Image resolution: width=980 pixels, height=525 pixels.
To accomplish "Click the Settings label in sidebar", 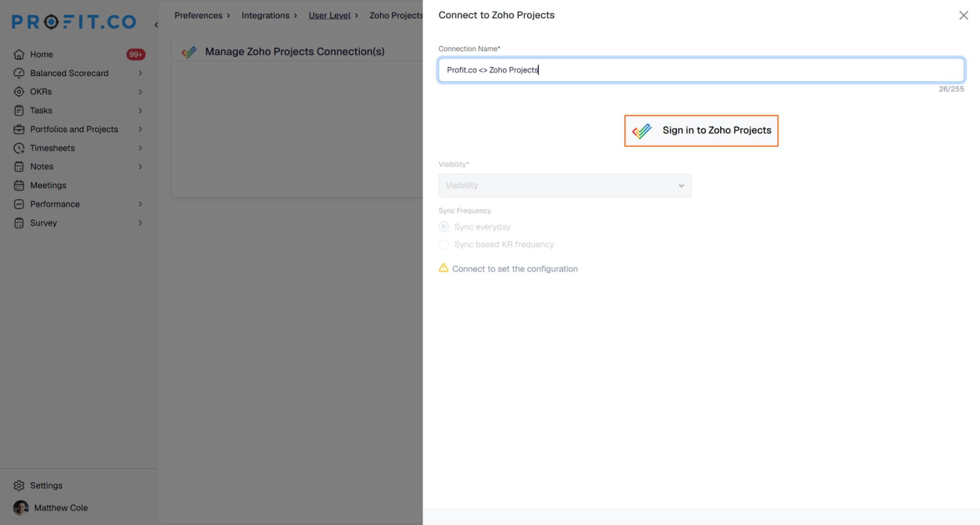I will [x=46, y=485].
